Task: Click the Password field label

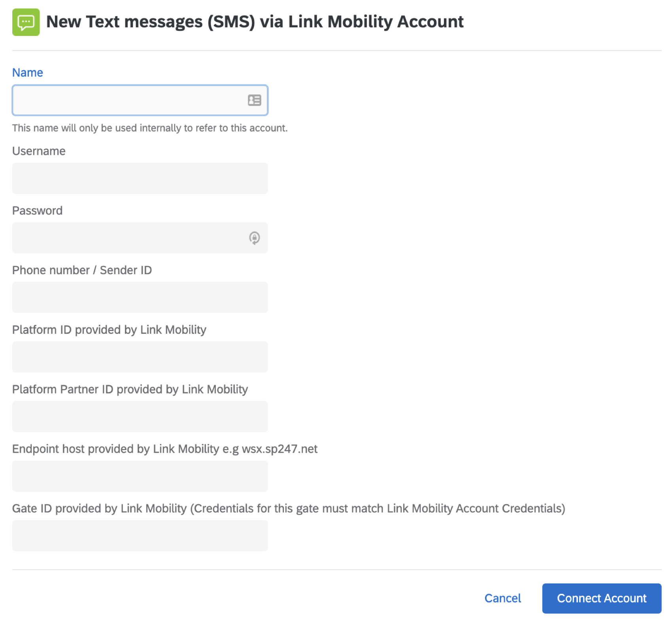Action: (37, 211)
